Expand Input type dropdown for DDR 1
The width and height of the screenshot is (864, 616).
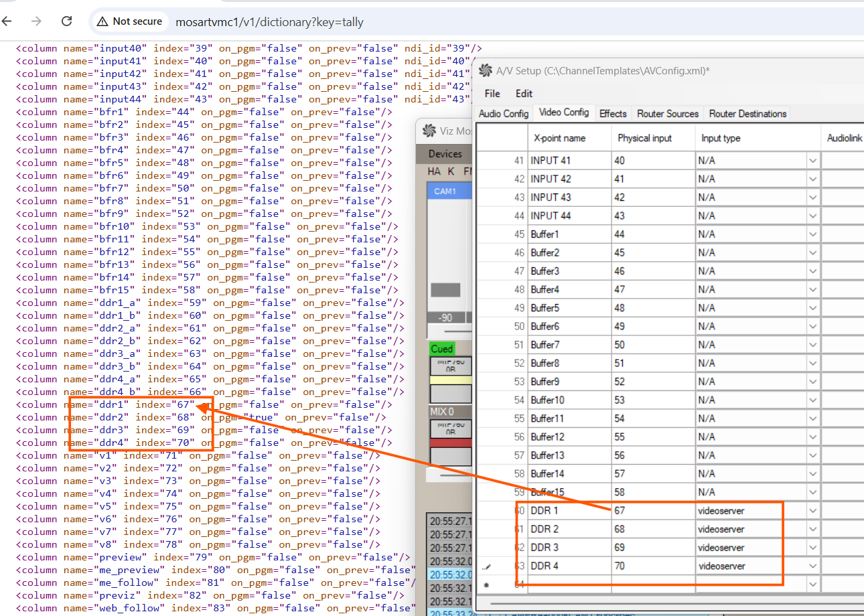coord(812,511)
